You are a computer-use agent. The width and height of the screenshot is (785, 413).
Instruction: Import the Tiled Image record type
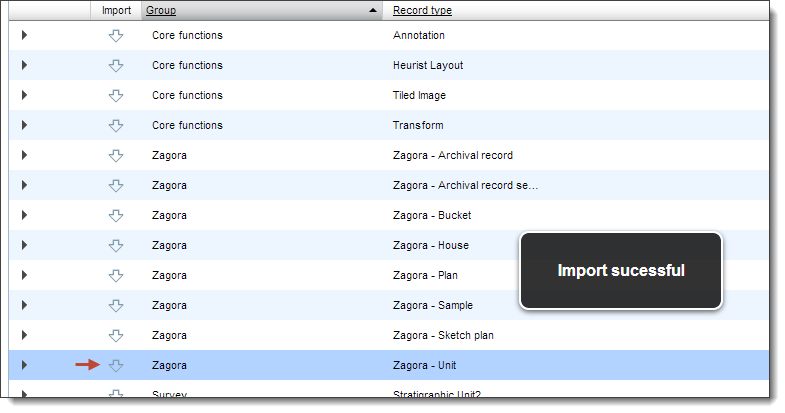[116, 96]
